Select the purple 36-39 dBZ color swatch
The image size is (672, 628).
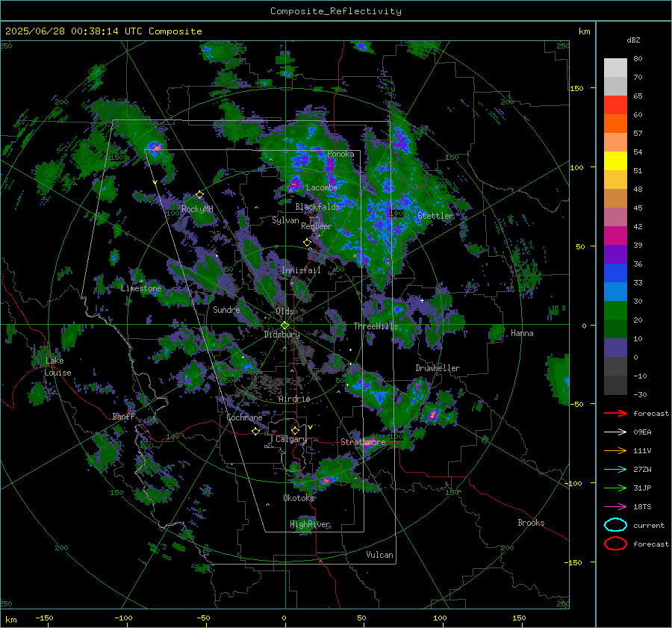click(x=615, y=255)
